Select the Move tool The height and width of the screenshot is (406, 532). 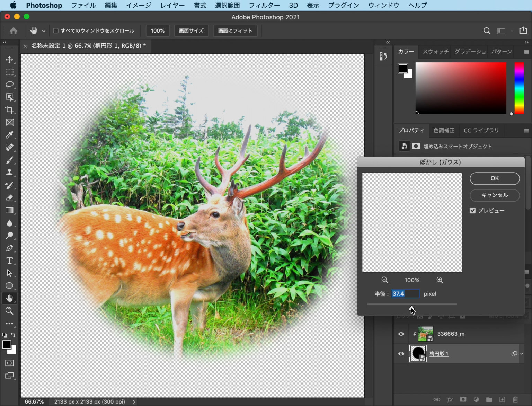click(x=9, y=60)
